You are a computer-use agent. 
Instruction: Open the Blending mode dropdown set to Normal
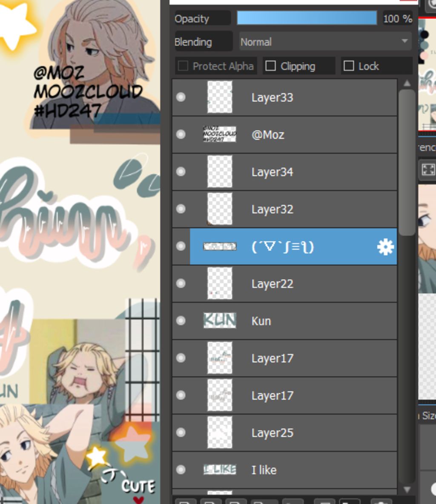point(325,41)
